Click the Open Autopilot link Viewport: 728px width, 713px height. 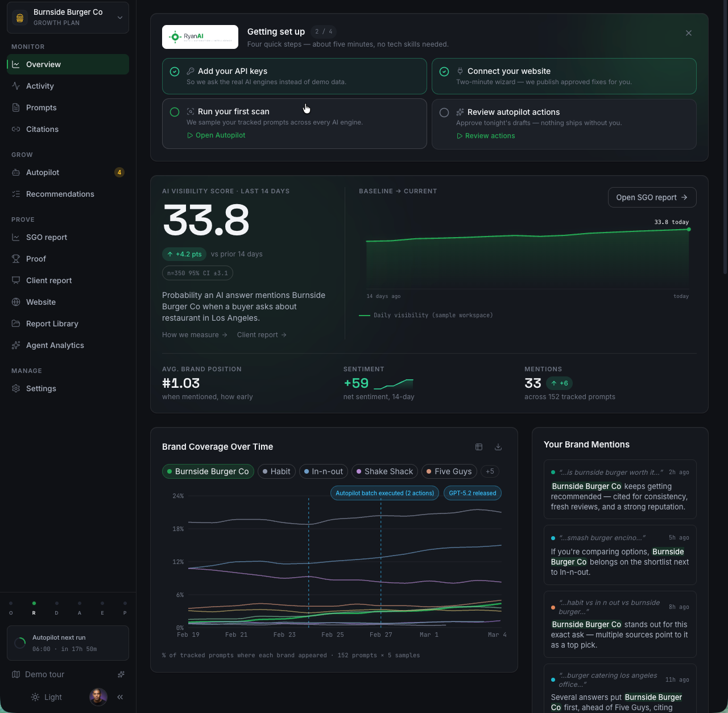click(x=216, y=135)
